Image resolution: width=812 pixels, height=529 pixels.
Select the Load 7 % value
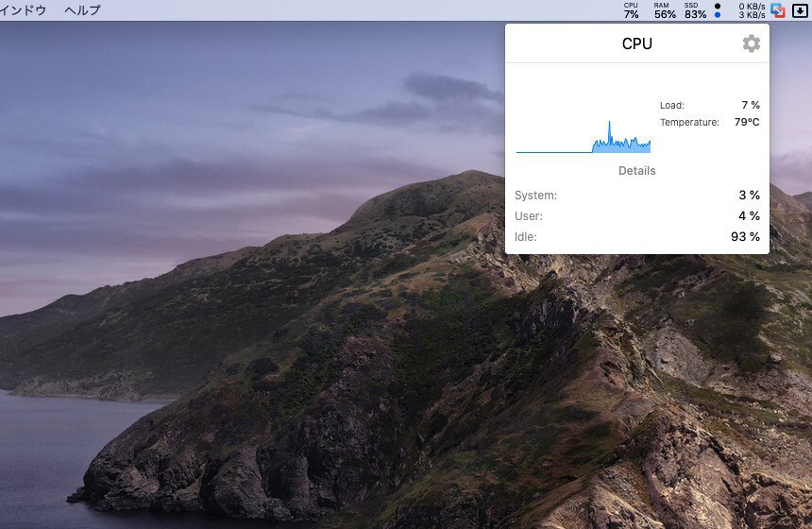click(x=751, y=105)
